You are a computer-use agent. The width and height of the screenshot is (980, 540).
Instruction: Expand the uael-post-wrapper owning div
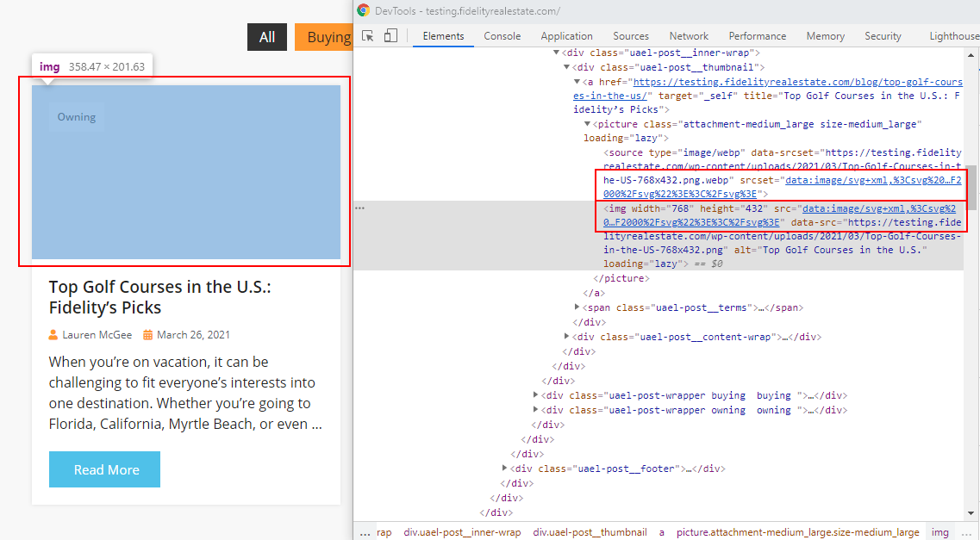[x=535, y=410]
